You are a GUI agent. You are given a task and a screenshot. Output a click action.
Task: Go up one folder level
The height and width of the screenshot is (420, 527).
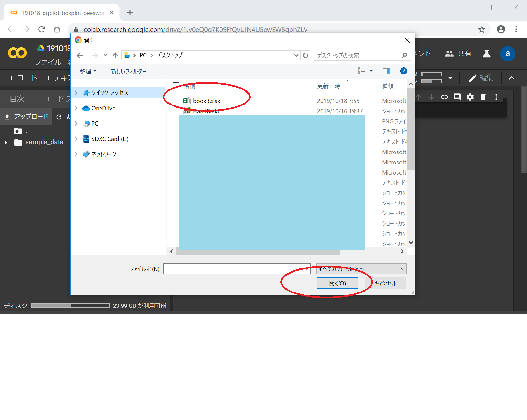point(115,55)
